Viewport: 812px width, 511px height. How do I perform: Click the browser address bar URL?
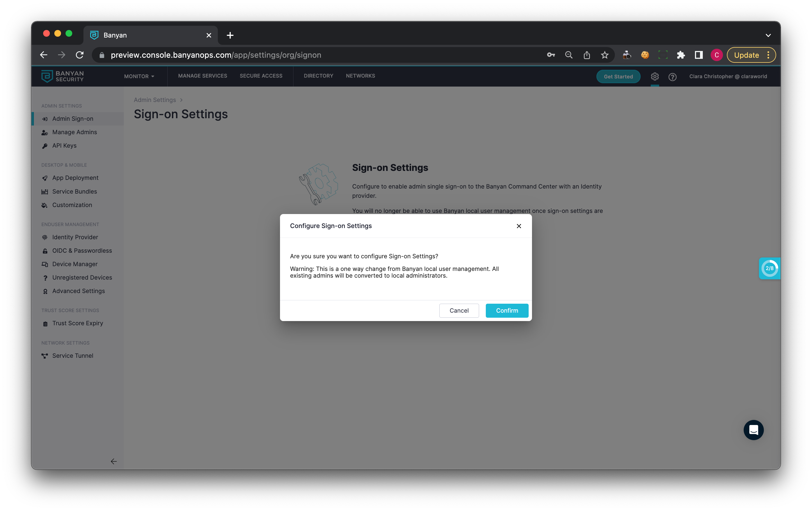pos(216,55)
